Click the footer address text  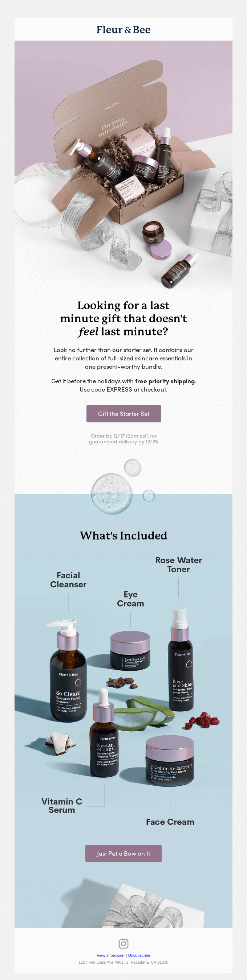[x=123, y=962]
